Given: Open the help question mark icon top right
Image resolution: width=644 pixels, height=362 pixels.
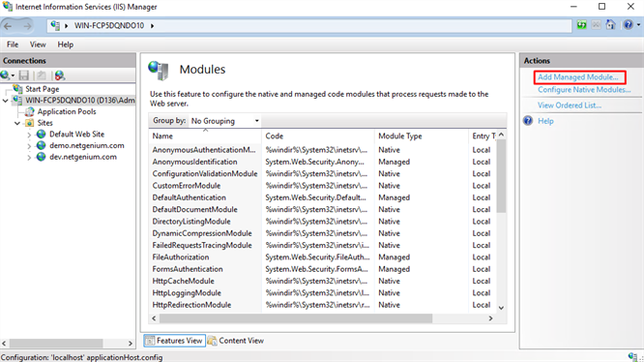Looking at the screenshot, I should click(x=629, y=25).
